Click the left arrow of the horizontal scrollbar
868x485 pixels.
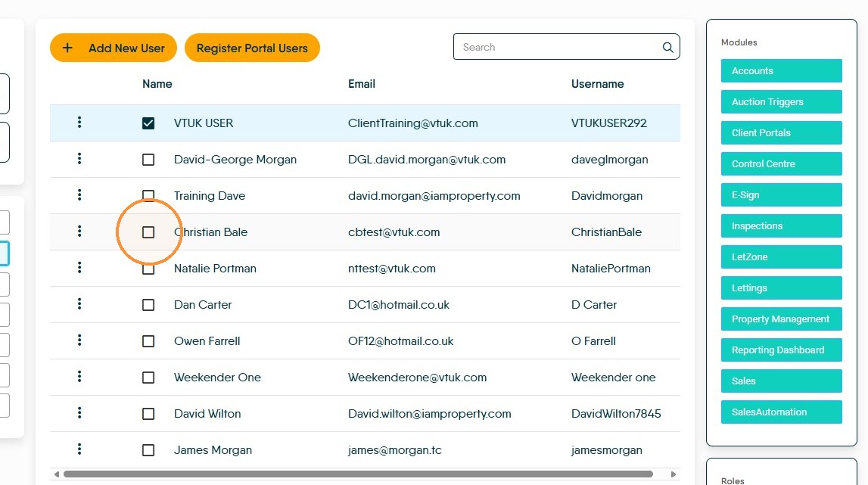pyautogui.click(x=57, y=474)
